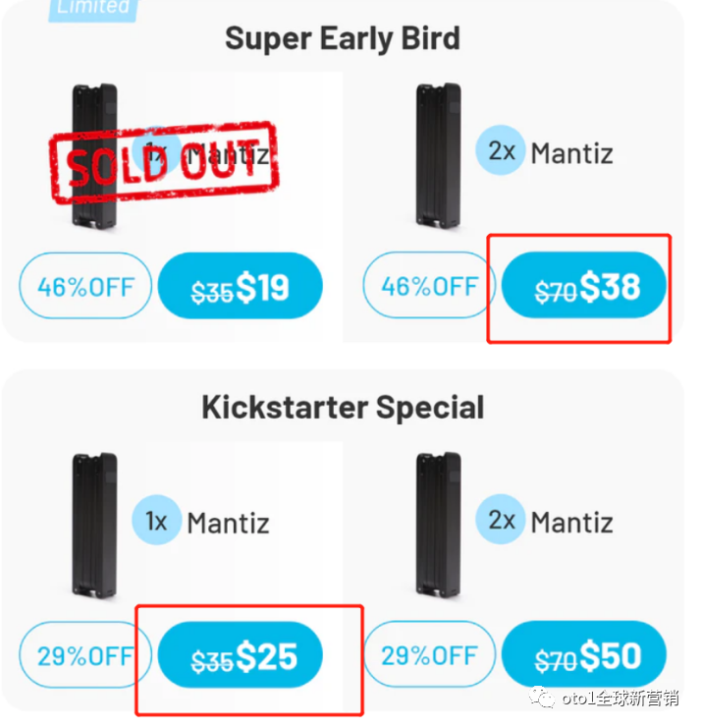Select the 29%OFF badge beside the $50 price
This screenshot has width=701, height=728.
pyautogui.click(x=429, y=655)
